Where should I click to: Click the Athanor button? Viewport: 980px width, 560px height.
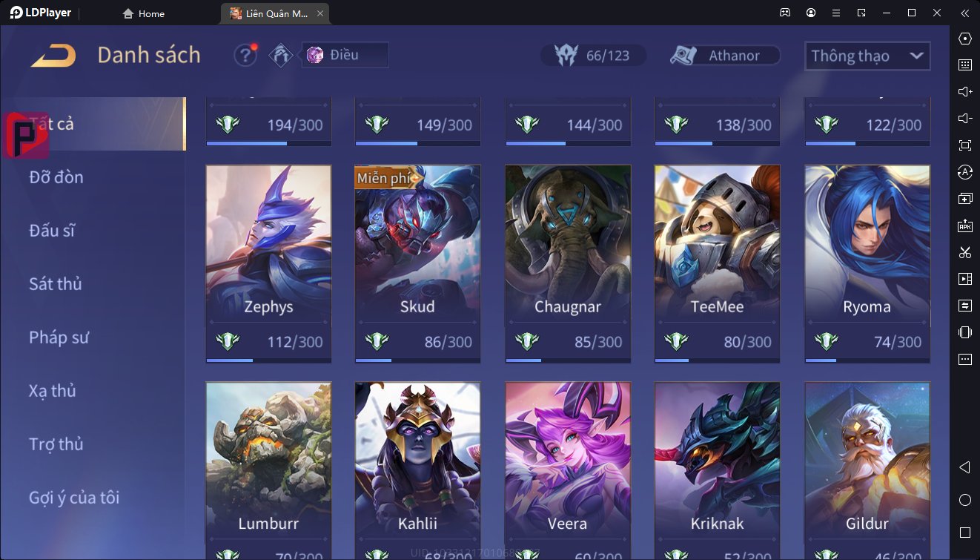pos(725,56)
